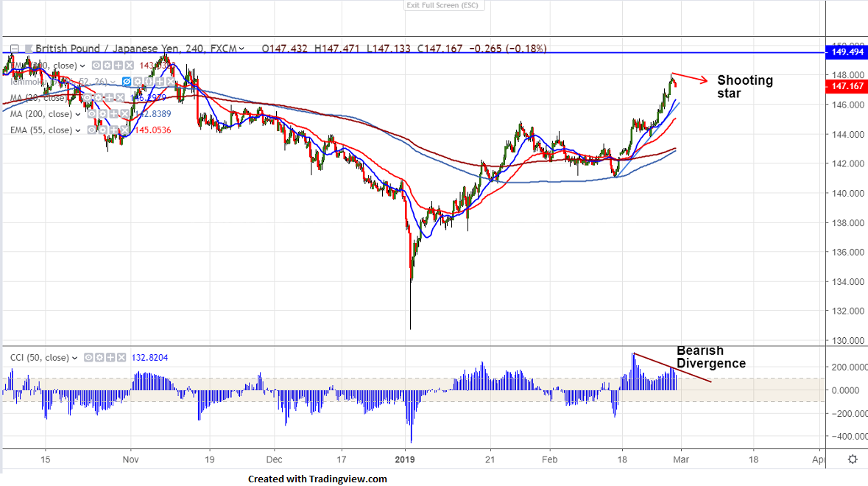Remove the MA (200, close) indicator
Image resolution: width=868 pixels, height=486 pixels.
click(x=125, y=114)
